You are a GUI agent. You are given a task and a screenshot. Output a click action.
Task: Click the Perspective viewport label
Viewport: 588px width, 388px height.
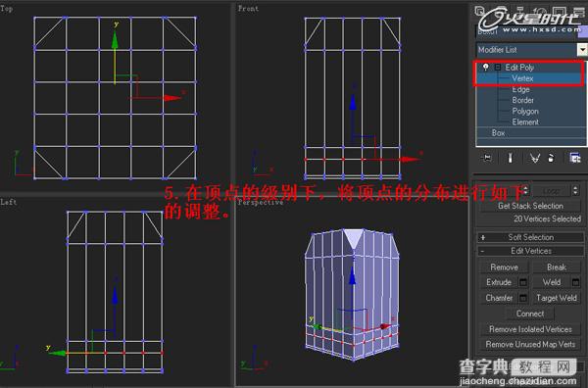tap(261, 203)
